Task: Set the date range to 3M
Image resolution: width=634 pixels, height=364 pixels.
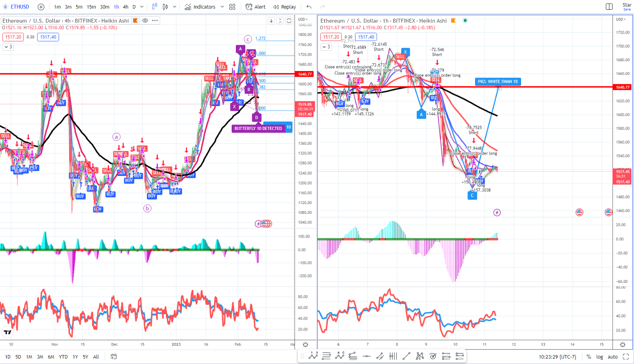Action: click(40, 357)
